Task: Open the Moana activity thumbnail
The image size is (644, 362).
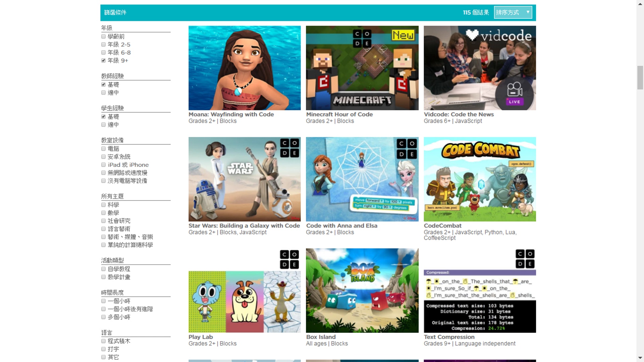Action: point(245,68)
